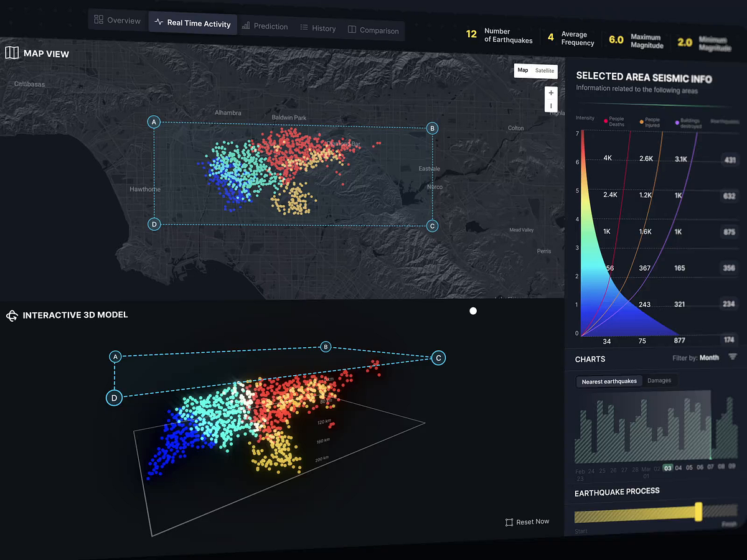The height and width of the screenshot is (560, 747).
Task: Click the map zoom-in plus button
Action: [551, 92]
